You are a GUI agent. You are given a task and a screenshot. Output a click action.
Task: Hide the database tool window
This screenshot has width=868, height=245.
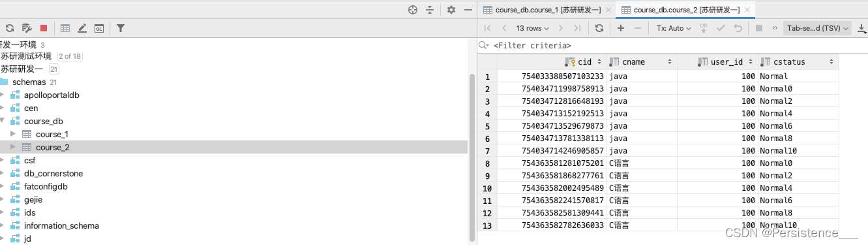click(468, 10)
